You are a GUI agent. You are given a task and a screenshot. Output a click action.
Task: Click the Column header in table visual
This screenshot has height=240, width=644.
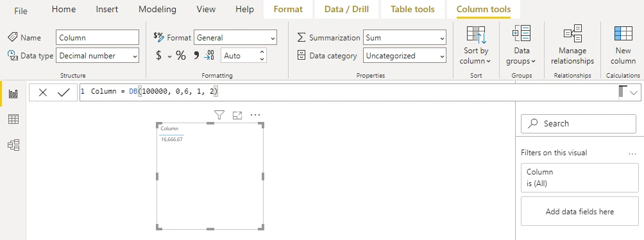169,128
